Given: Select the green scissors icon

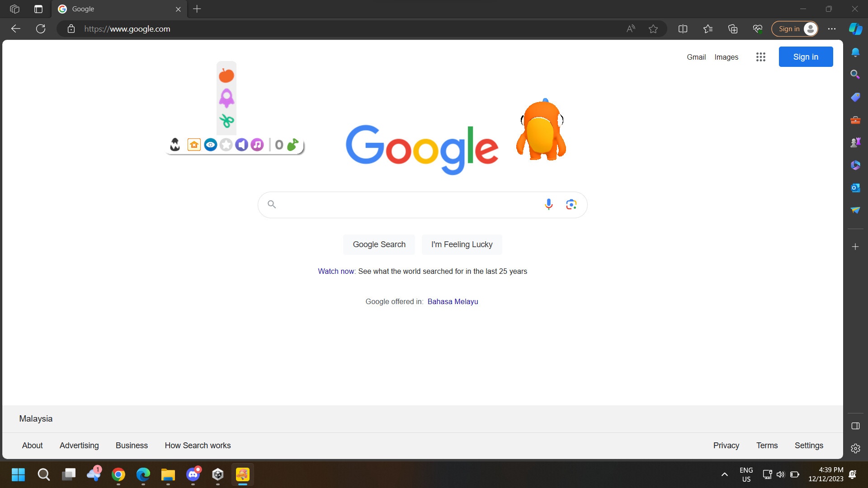Looking at the screenshot, I should 226,121.
